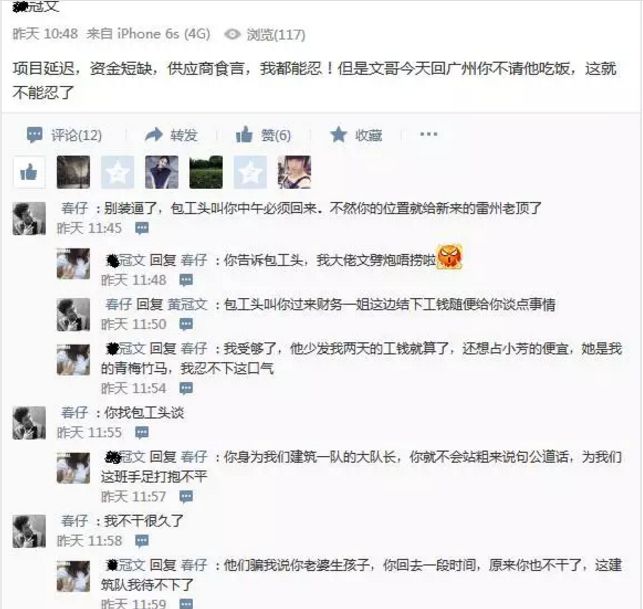
Task: Click reply bubble beside 昨天 11:50
Action: tap(186, 324)
